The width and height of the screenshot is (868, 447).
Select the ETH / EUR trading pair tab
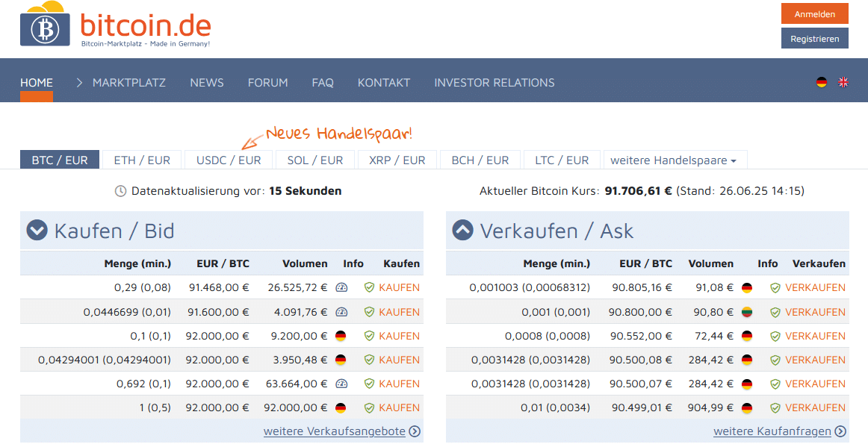[x=142, y=160]
